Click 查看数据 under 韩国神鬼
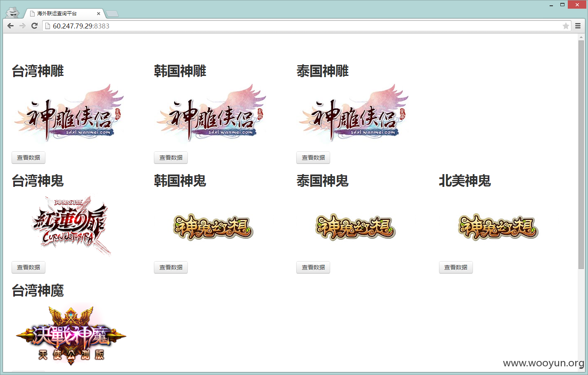Viewport: 588px width, 375px height. coord(171,267)
